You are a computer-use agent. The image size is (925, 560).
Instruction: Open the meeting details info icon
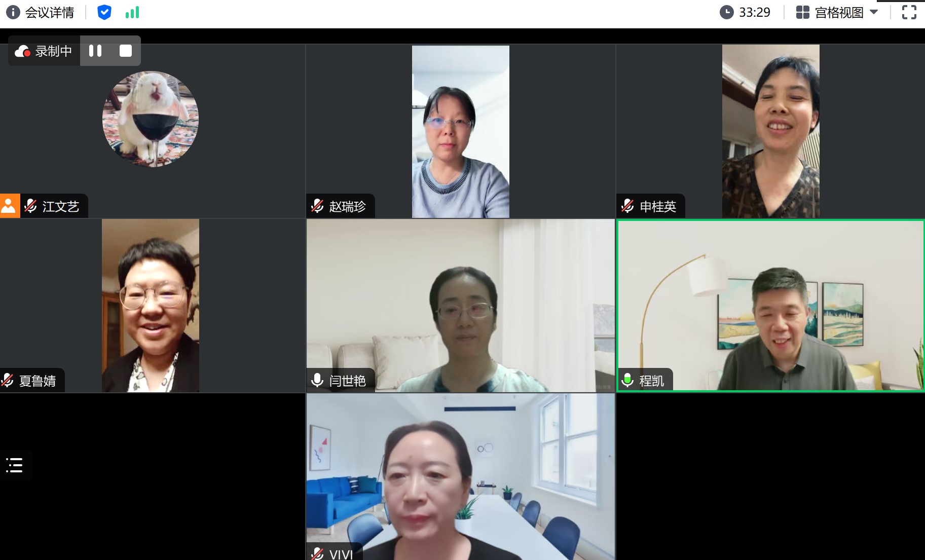coord(13,12)
